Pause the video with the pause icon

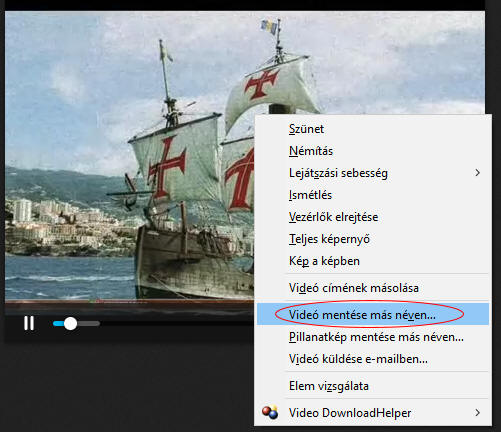(x=29, y=323)
